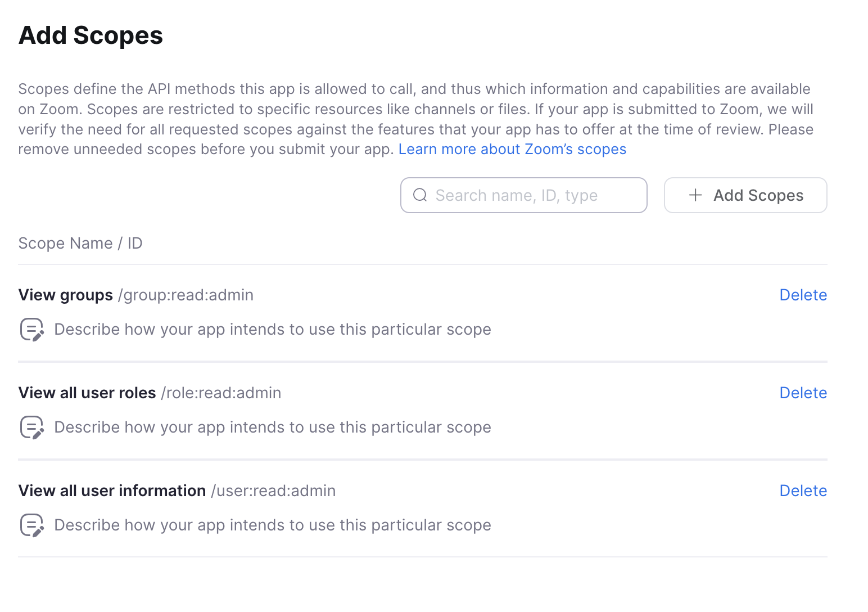Describe usage for the role:read:admin scope
This screenshot has height=612, width=868.
point(272,427)
